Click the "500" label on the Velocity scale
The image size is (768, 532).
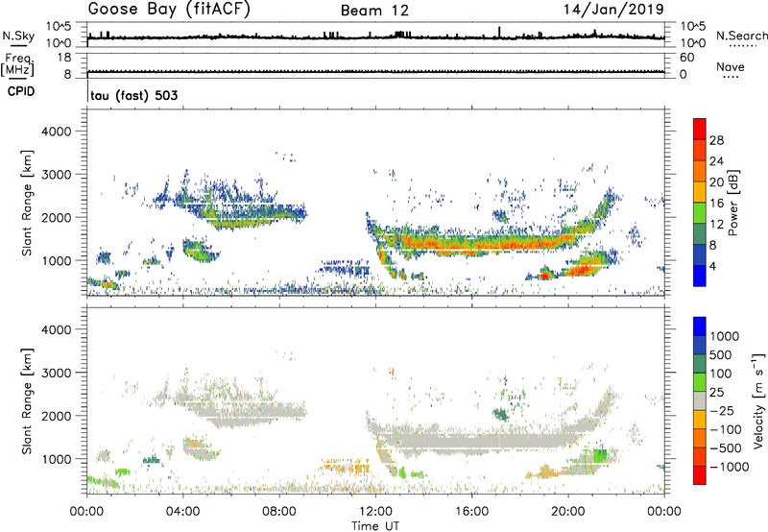(721, 355)
